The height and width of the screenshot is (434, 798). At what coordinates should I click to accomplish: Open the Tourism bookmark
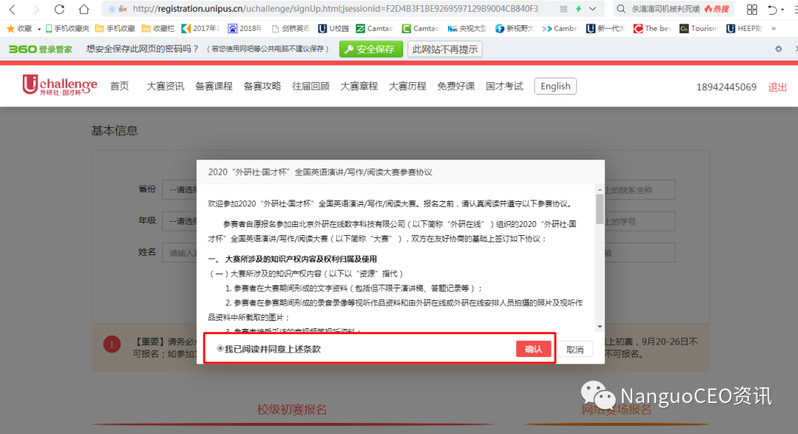point(698,28)
